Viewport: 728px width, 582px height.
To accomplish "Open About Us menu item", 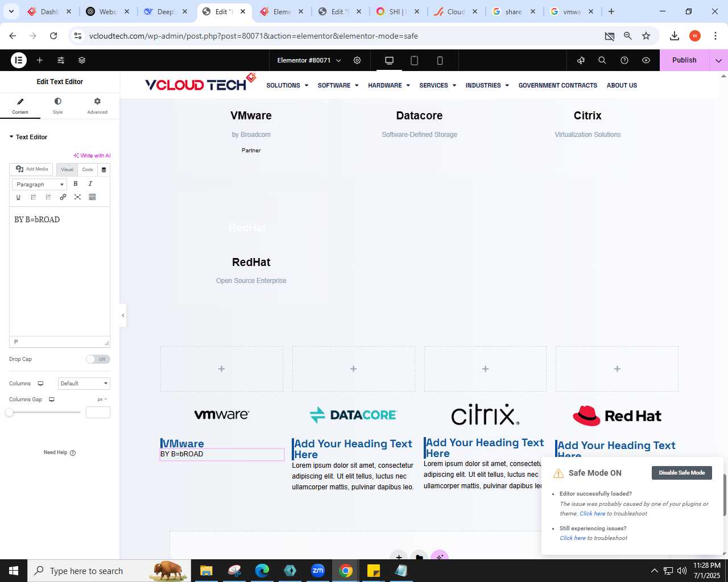I will click(622, 85).
